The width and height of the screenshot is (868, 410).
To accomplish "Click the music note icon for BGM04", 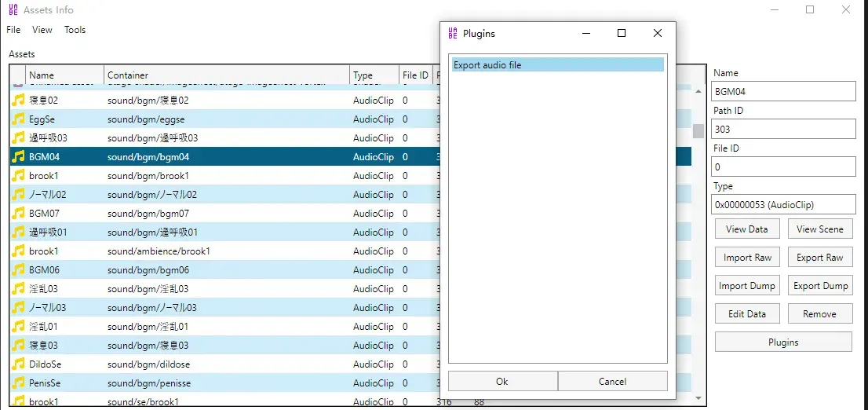I will point(19,157).
